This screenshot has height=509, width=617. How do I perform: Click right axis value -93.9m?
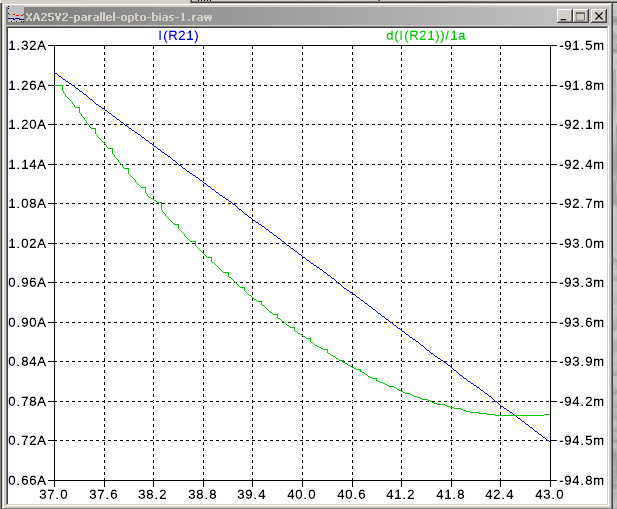(x=582, y=361)
